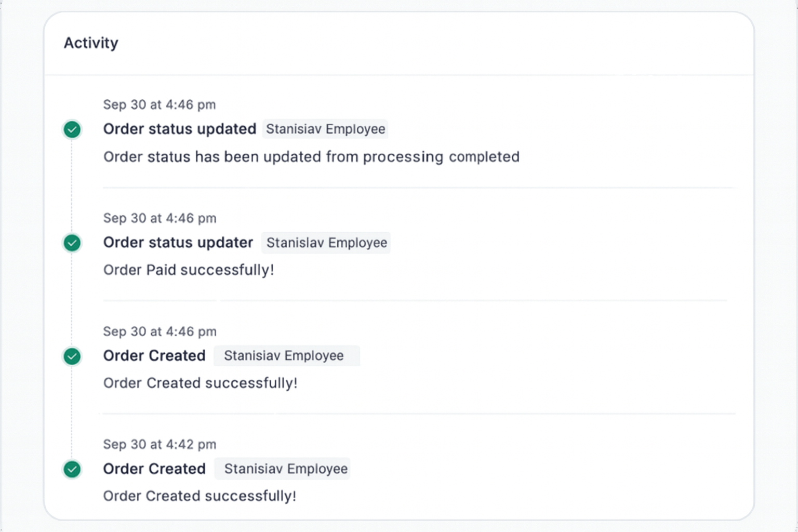
Task: Open the Stanisiav Employee badge on first entry
Action: tap(325, 129)
